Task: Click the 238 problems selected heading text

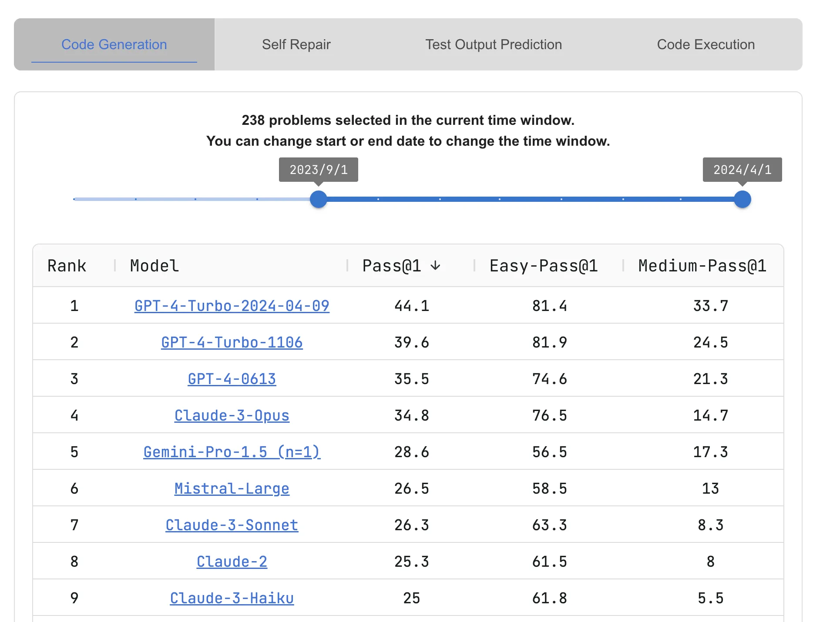Action: [x=408, y=120]
